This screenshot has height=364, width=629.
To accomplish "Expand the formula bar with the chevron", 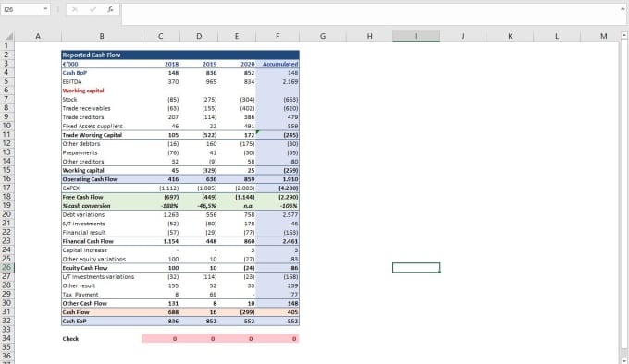I will click(x=623, y=9).
